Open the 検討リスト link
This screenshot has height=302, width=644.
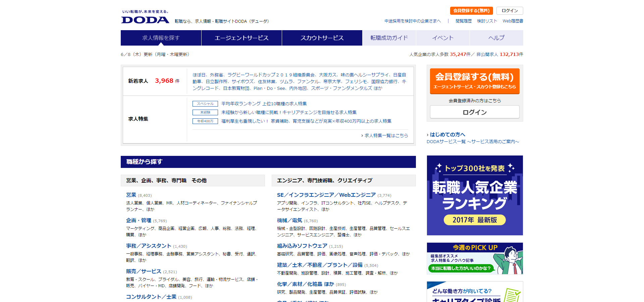(x=487, y=20)
